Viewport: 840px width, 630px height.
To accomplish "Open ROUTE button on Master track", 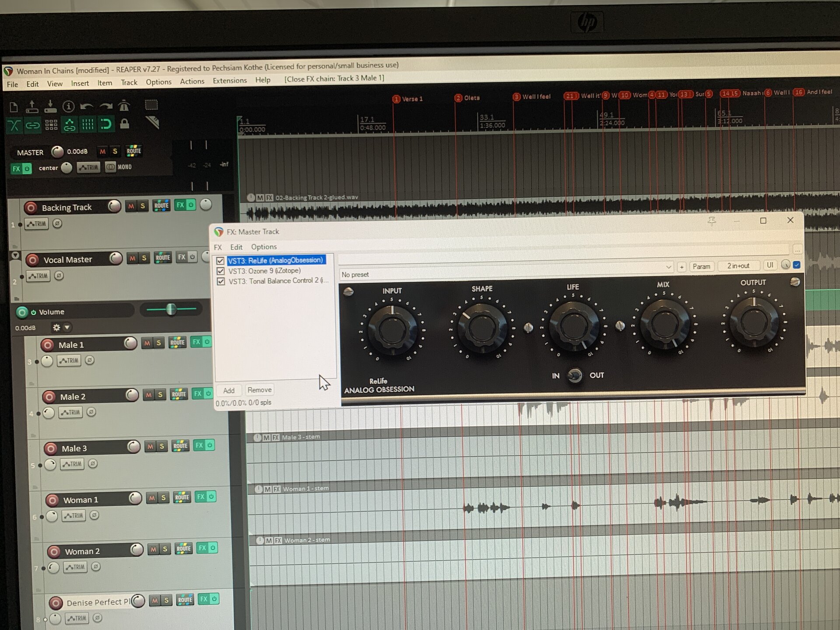I will [x=134, y=151].
